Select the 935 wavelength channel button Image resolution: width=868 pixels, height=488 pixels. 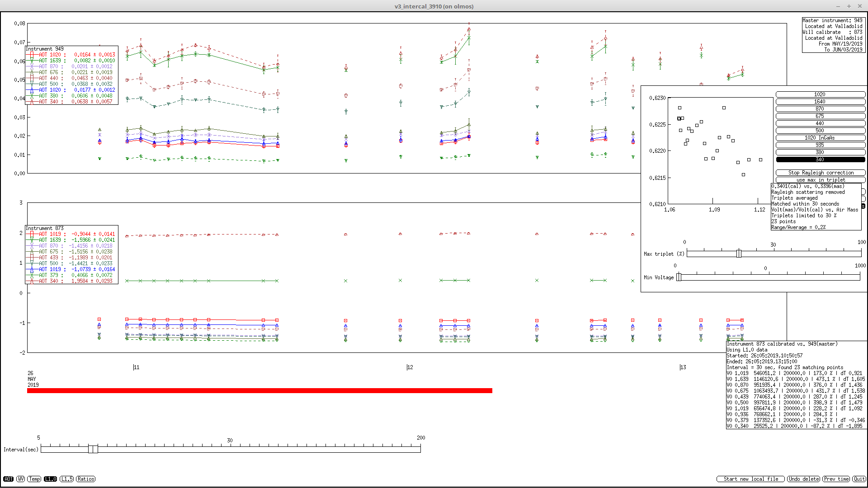(x=820, y=145)
